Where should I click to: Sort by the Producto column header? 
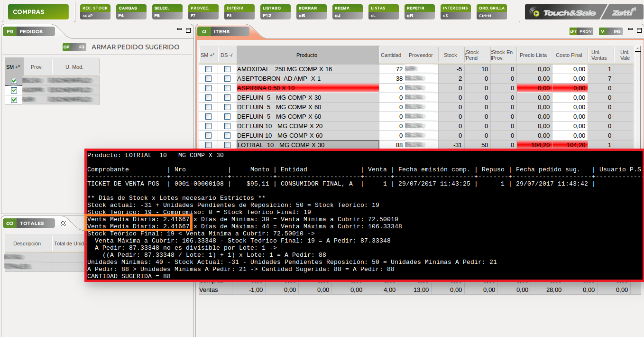click(307, 55)
